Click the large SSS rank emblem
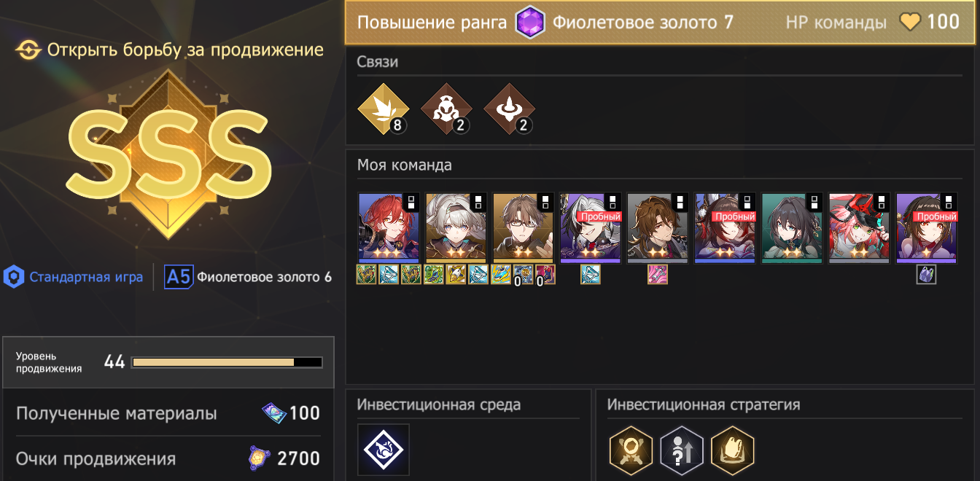Screen dimensions: 980x481 coord(168,155)
